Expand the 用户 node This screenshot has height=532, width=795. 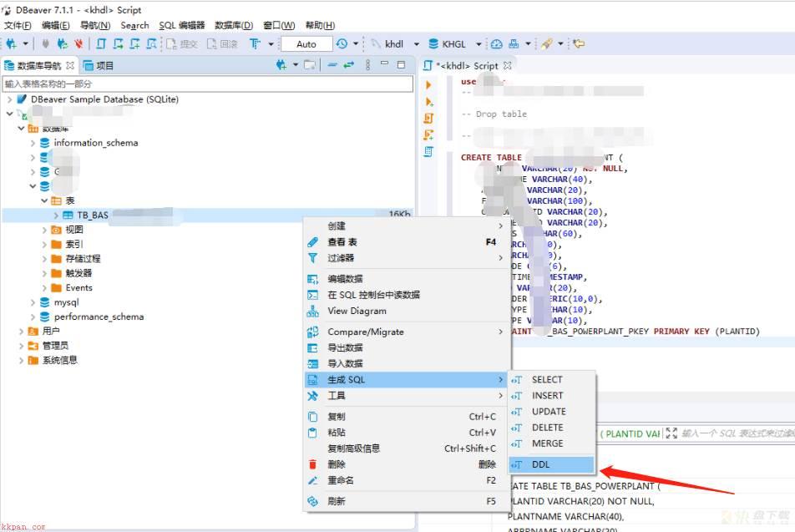(22, 332)
